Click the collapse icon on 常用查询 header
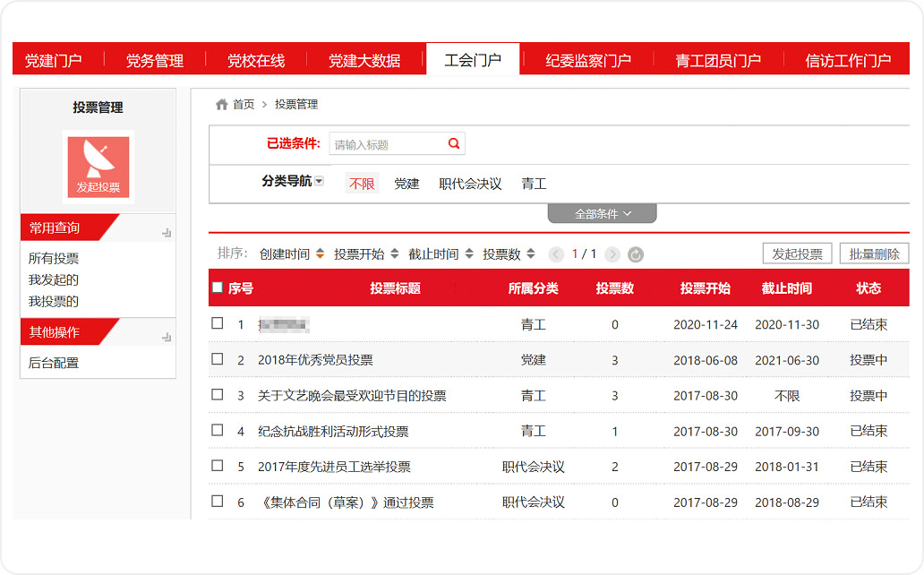924x575 pixels. 167,233
